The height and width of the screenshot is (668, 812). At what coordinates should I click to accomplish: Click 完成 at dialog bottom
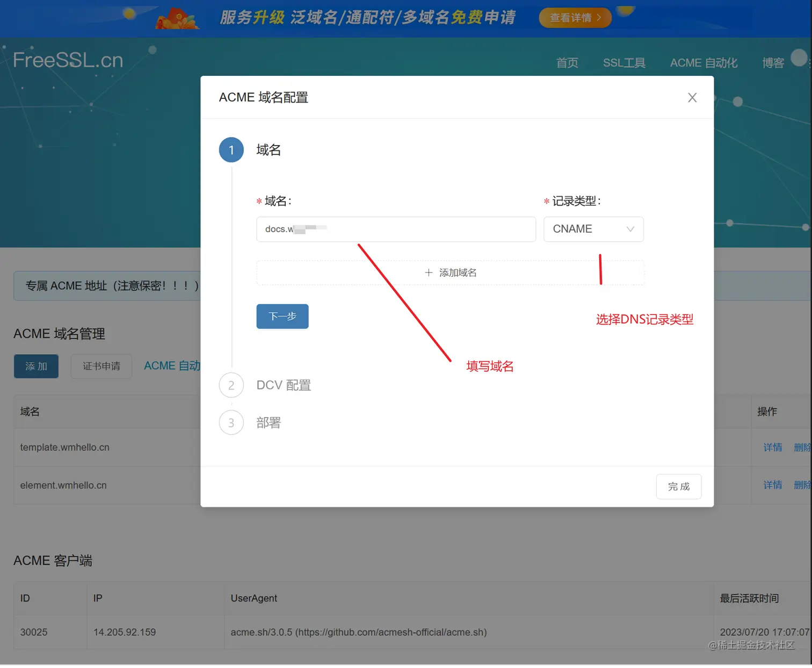678,486
